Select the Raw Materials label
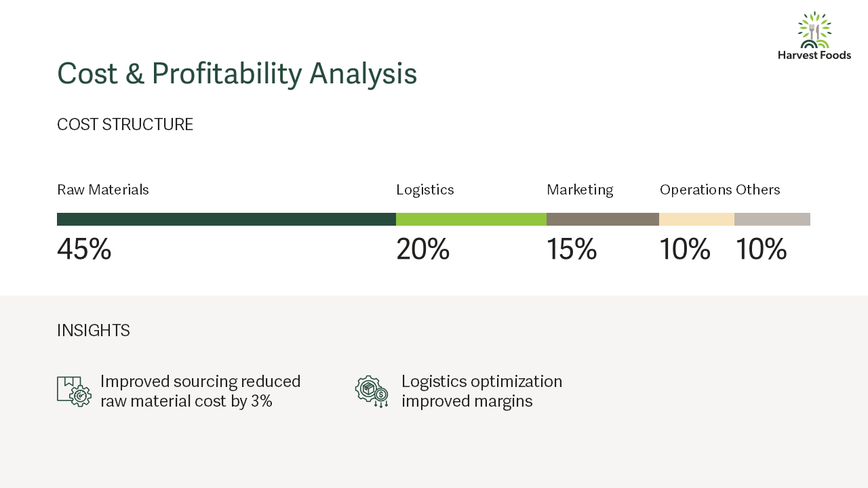 click(x=103, y=190)
